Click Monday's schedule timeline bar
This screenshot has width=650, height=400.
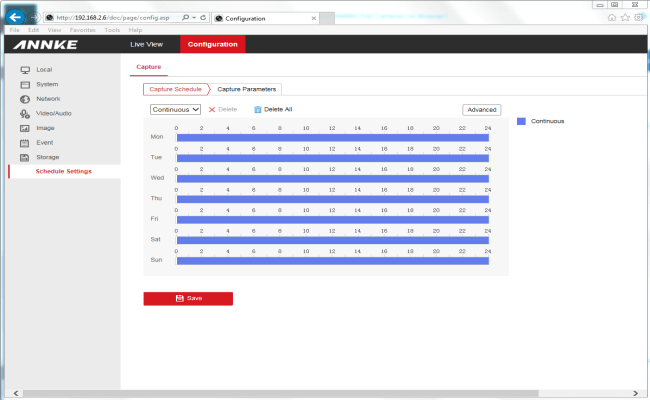point(332,137)
